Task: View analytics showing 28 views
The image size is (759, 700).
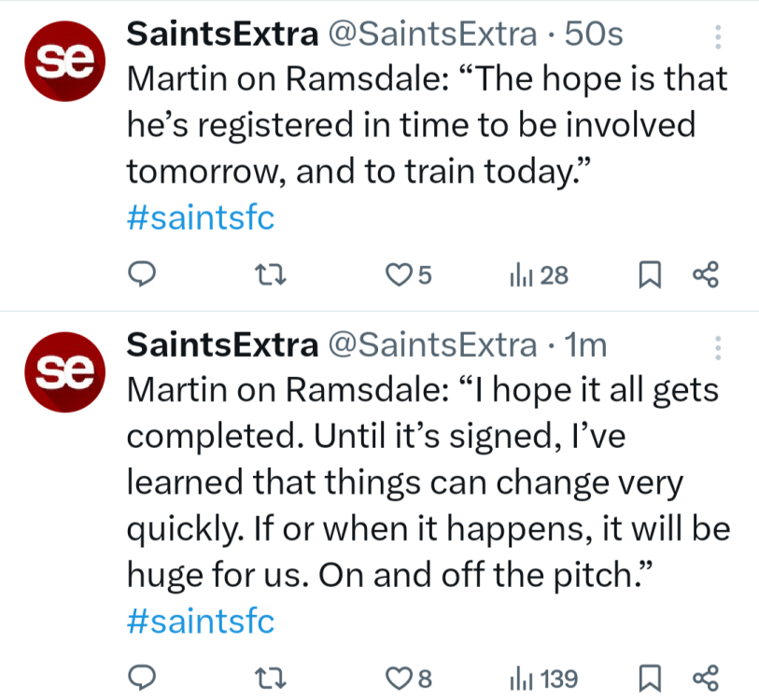Action: pos(538,274)
